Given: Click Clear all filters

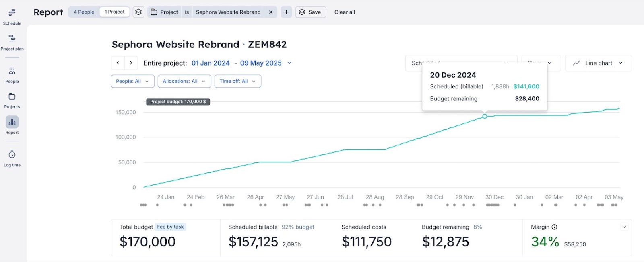Looking at the screenshot, I should pyautogui.click(x=345, y=12).
